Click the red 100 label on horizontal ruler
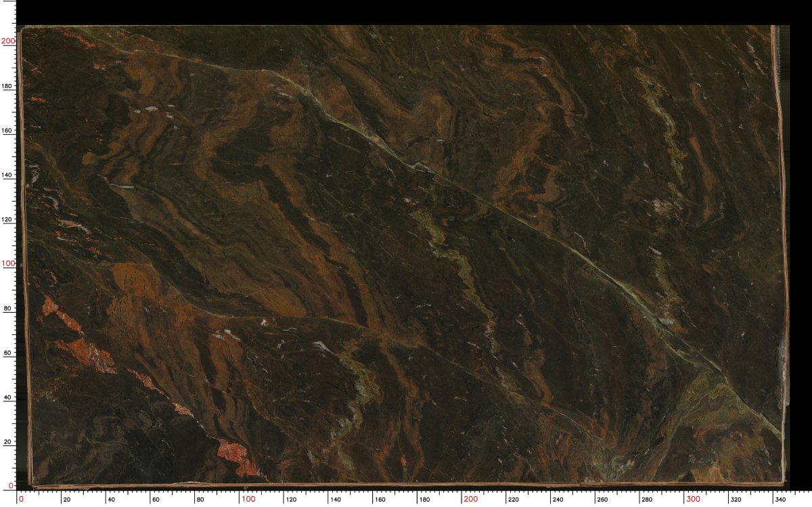This screenshot has width=812, height=507. pyautogui.click(x=248, y=500)
